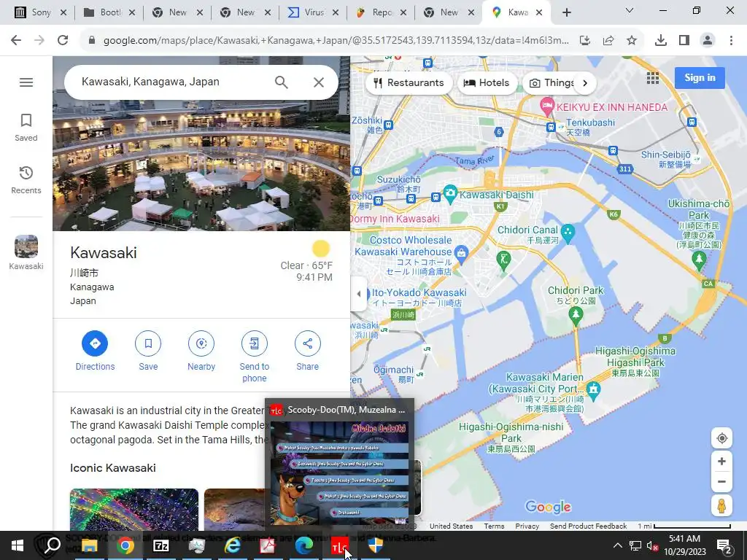The height and width of the screenshot is (560, 747).
Task: Open Microsoft Edge from taskbar
Action: tap(303, 545)
